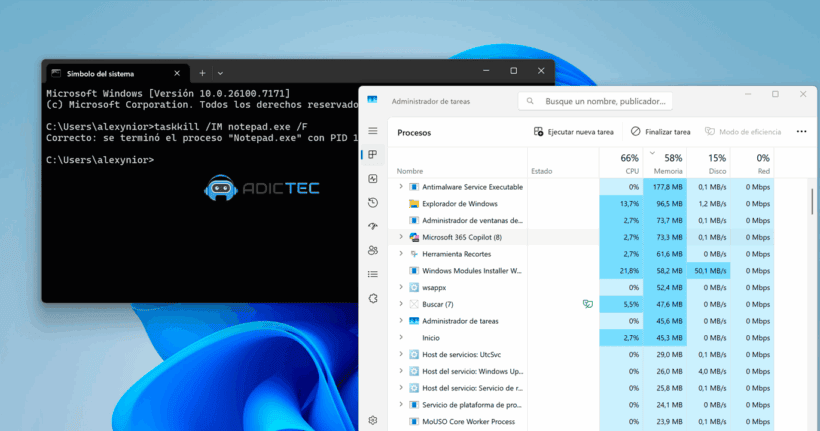
Task: Click the Command Prompt tab icon
Action: click(x=56, y=73)
